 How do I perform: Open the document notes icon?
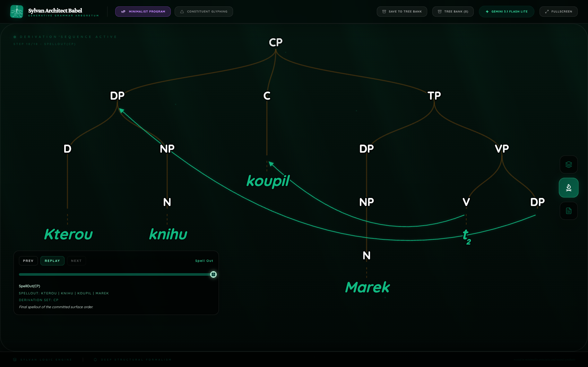point(568,211)
